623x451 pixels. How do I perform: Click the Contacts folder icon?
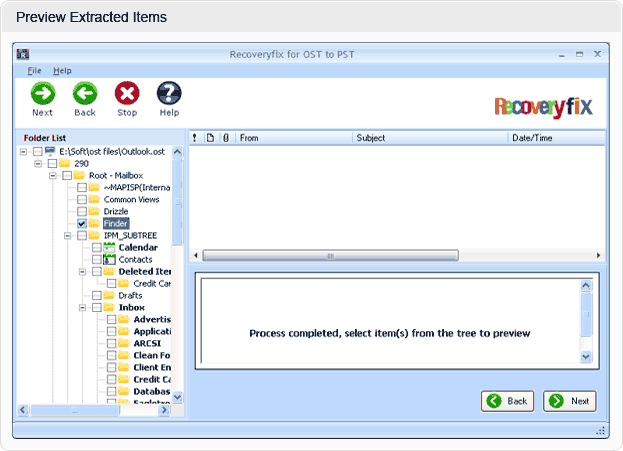pyautogui.click(x=109, y=259)
